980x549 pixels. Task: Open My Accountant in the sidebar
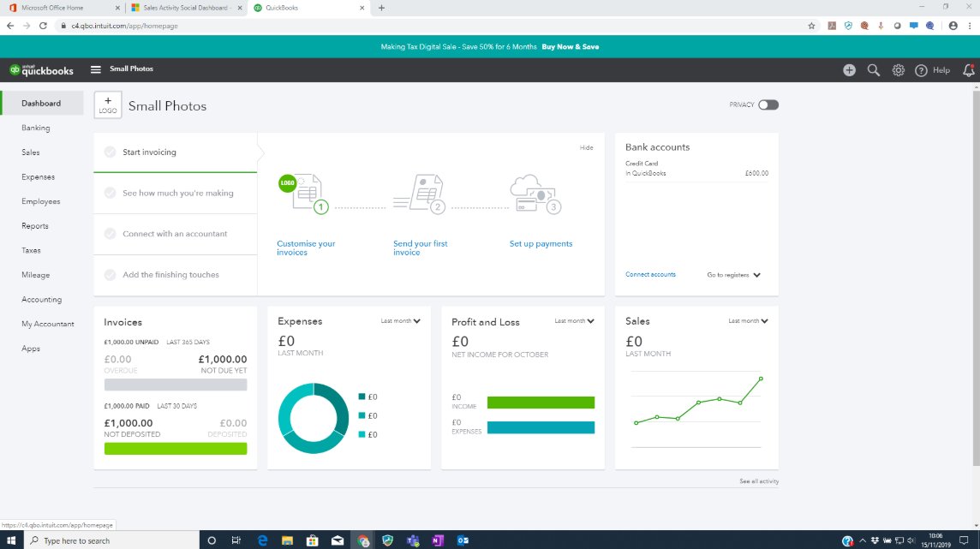click(x=47, y=324)
